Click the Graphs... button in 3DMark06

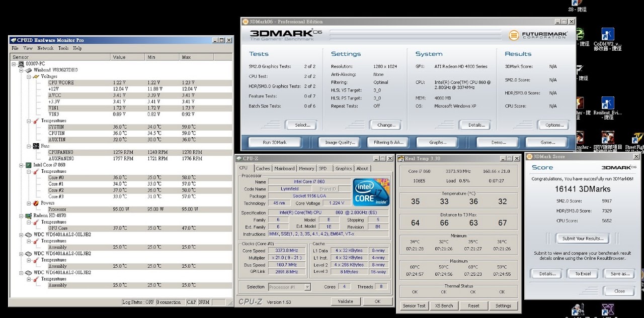pyautogui.click(x=437, y=142)
